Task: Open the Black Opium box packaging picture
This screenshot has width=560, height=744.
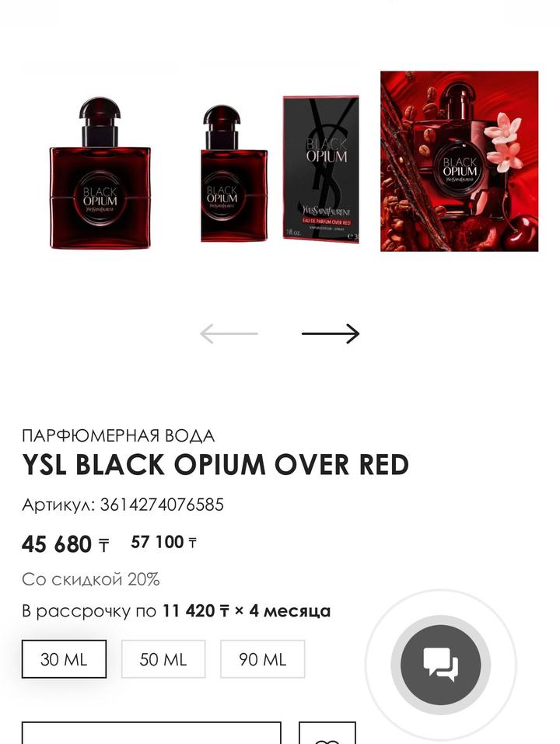Action: point(320,169)
